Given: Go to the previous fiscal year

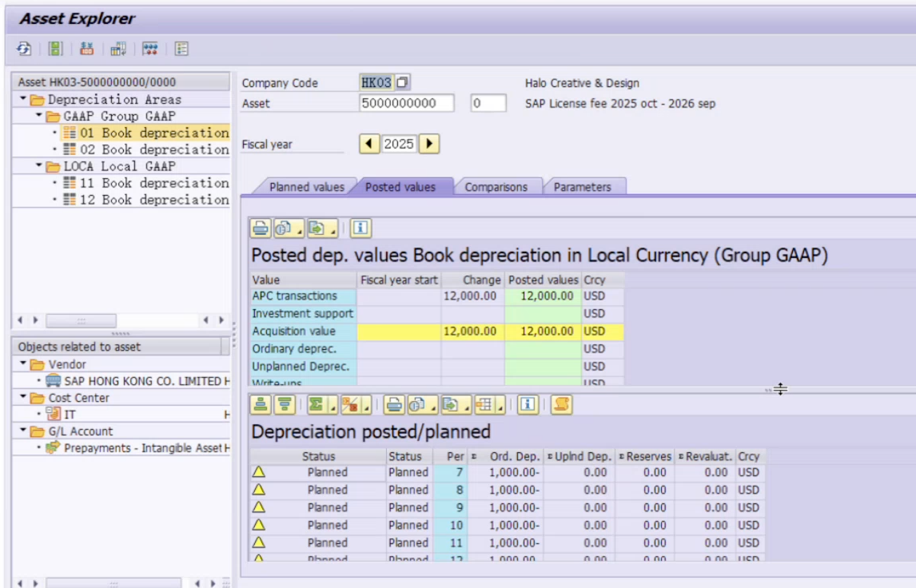Looking at the screenshot, I should 369,145.
